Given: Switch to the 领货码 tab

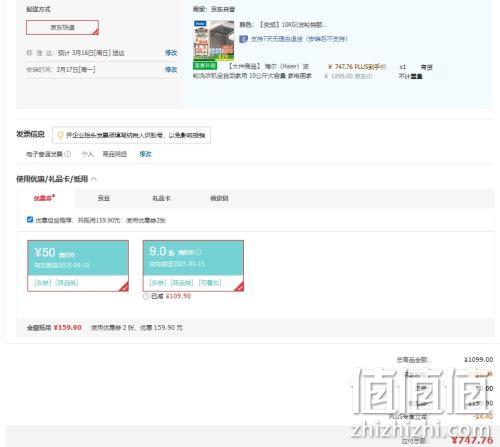Looking at the screenshot, I should pyautogui.click(x=219, y=198).
